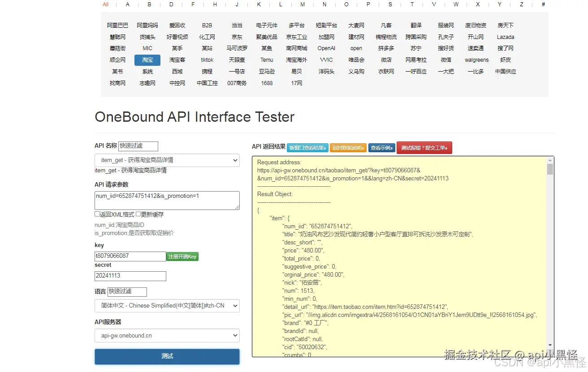Select the B2B platform link
The height and width of the screenshot is (372, 588).
(x=207, y=26)
